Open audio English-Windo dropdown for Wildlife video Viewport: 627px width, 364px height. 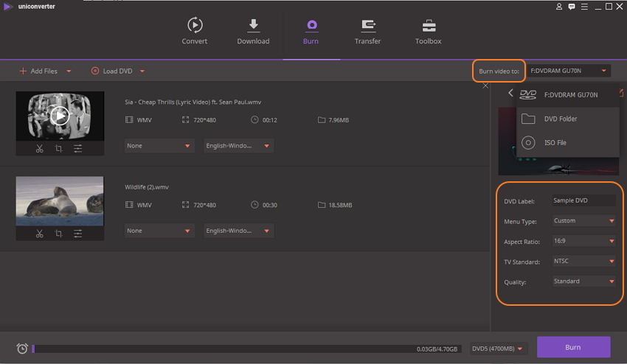[x=239, y=231]
